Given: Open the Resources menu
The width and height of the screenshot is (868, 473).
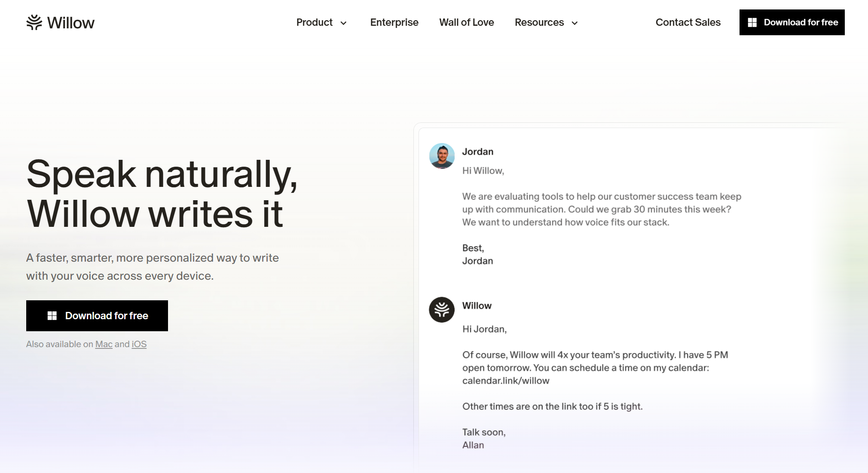Looking at the screenshot, I should tap(546, 22).
